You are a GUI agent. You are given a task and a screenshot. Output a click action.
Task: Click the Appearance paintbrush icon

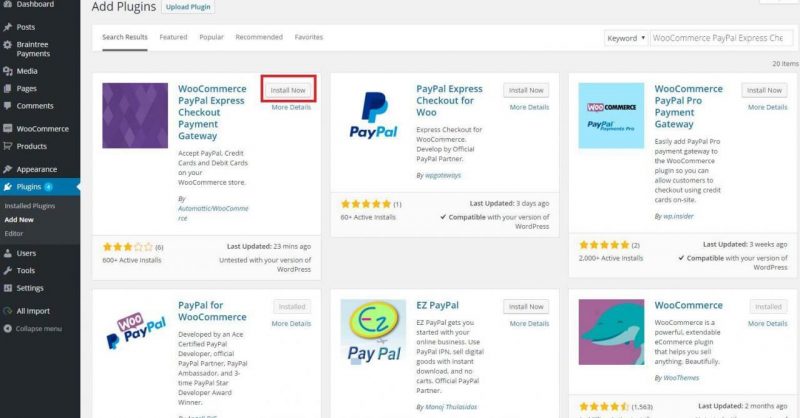coord(8,169)
